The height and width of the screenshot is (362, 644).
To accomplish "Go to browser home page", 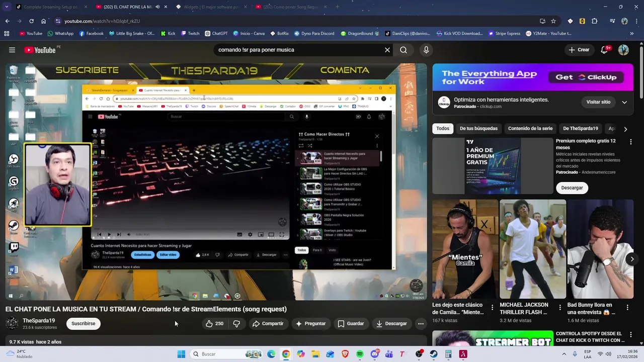I will point(43,21).
